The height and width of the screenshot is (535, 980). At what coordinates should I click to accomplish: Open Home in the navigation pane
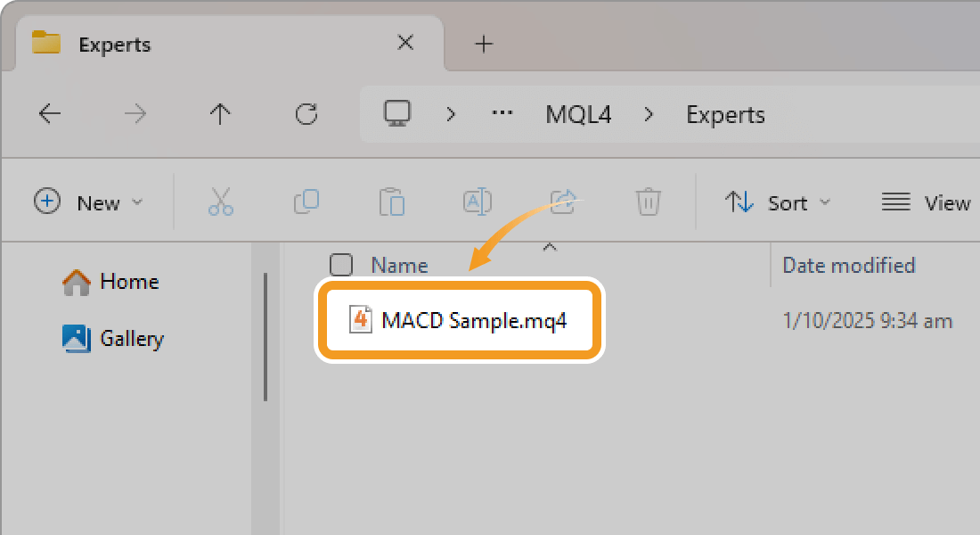click(111, 282)
